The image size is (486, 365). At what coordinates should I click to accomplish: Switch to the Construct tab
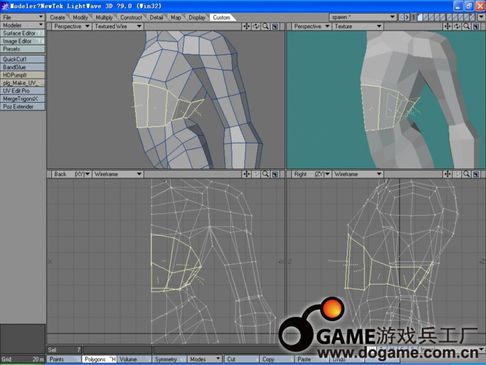pyautogui.click(x=131, y=17)
